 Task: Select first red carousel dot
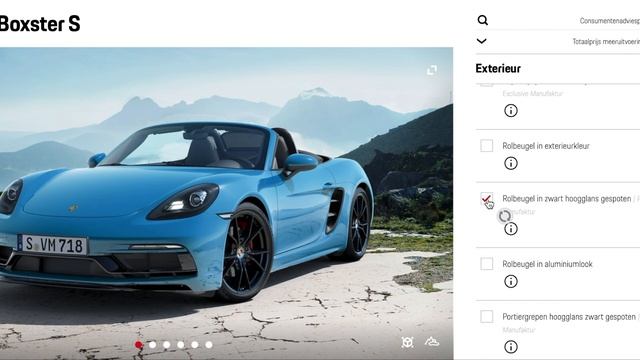tap(139, 345)
